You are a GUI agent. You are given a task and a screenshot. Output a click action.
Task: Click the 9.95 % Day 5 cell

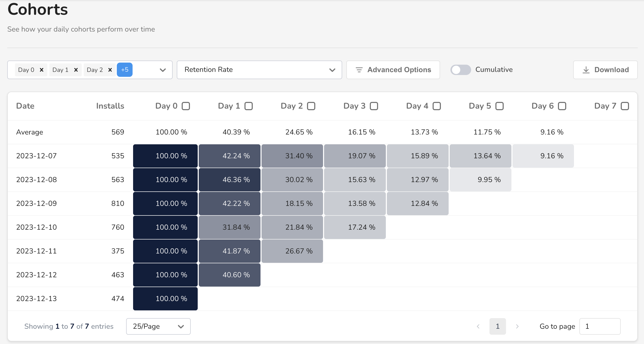click(480, 180)
